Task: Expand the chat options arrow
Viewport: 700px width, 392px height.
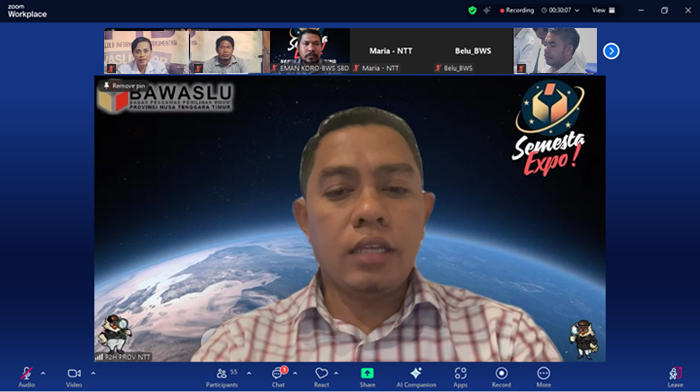Action: click(295, 373)
